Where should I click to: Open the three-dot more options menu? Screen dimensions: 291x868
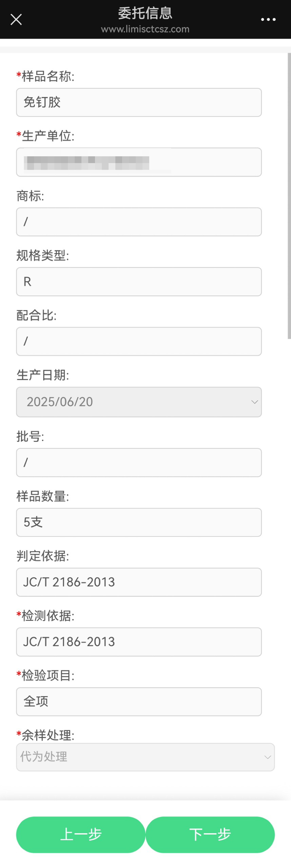click(x=268, y=19)
